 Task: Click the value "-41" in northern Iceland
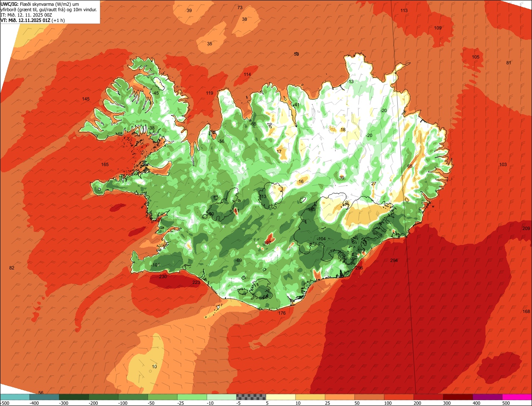pyautogui.click(x=296, y=105)
